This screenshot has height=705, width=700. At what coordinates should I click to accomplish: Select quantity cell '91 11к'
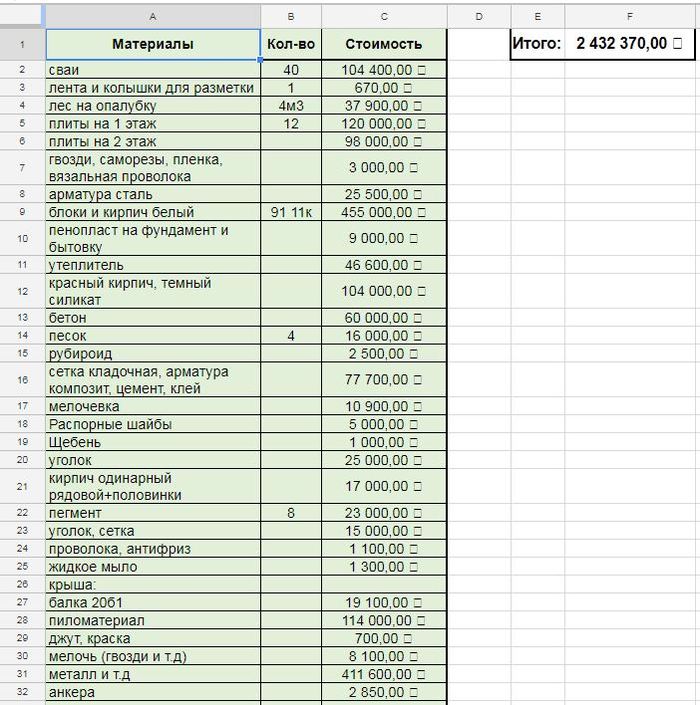(291, 213)
